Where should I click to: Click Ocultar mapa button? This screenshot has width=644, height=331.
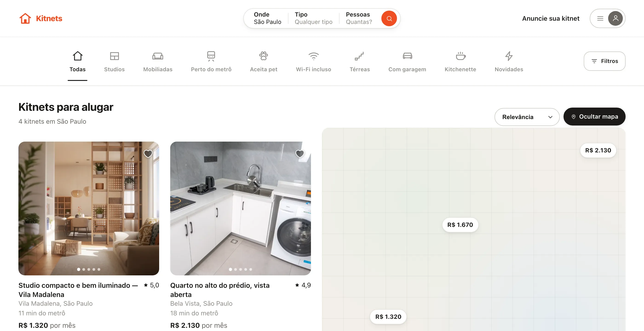point(594,116)
